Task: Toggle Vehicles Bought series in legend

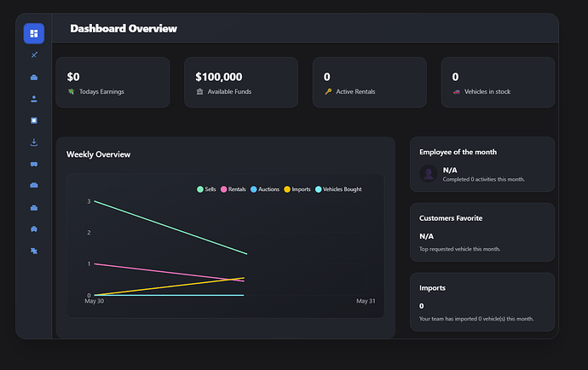Action: click(x=338, y=189)
